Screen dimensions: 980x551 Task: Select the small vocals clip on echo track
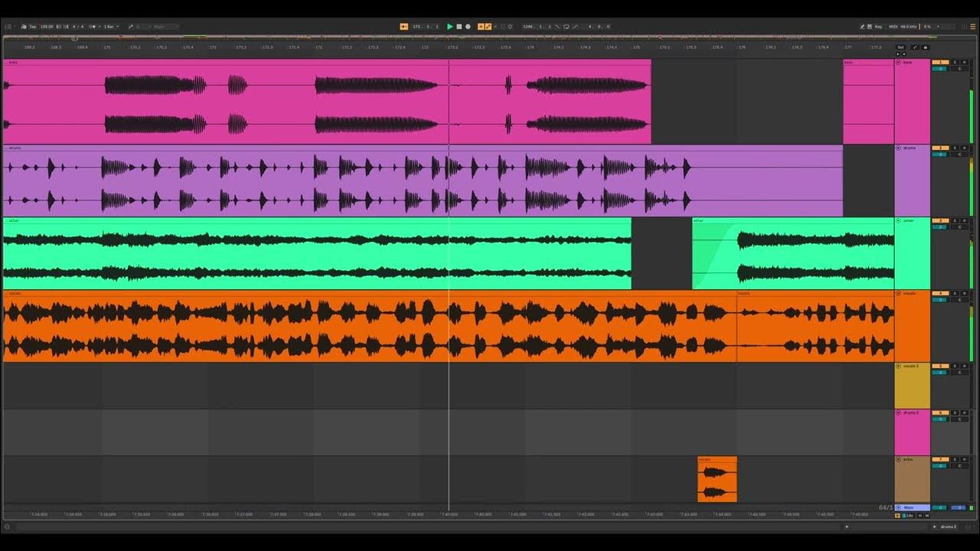click(x=717, y=482)
